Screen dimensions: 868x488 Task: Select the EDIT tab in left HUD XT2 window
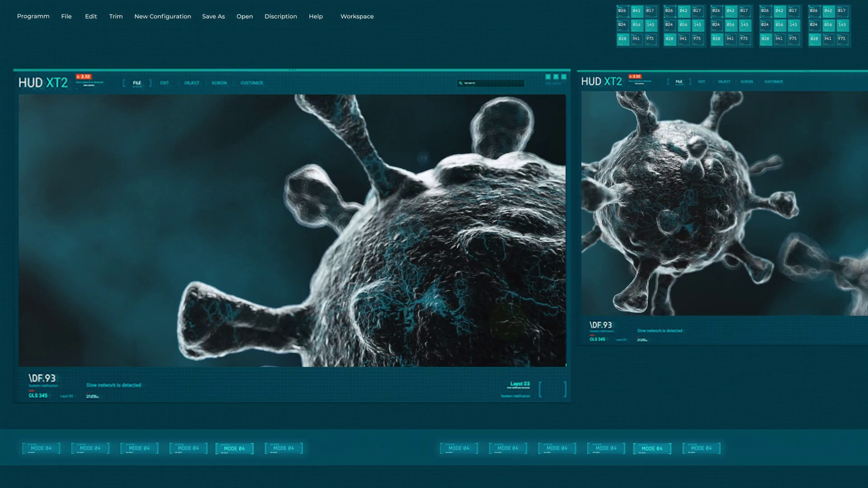164,83
